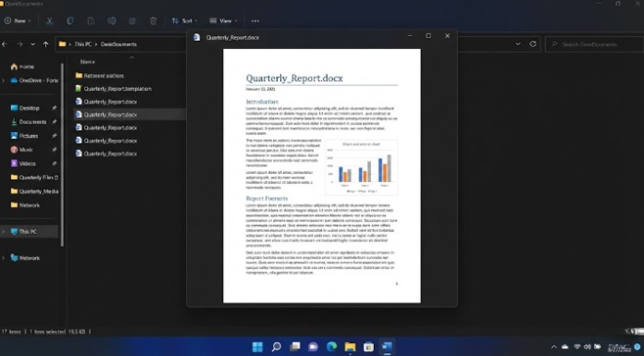Image resolution: width=644 pixels, height=356 pixels.
Task: Open Quarterly Files folder in sidebar
Action: 34,178
